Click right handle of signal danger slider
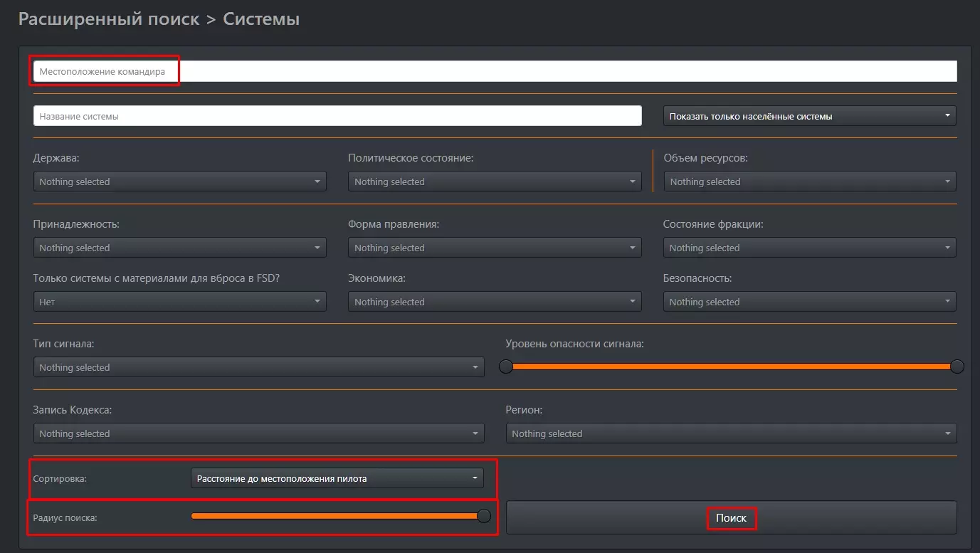This screenshot has height=553, width=980. (x=957, y=367)
